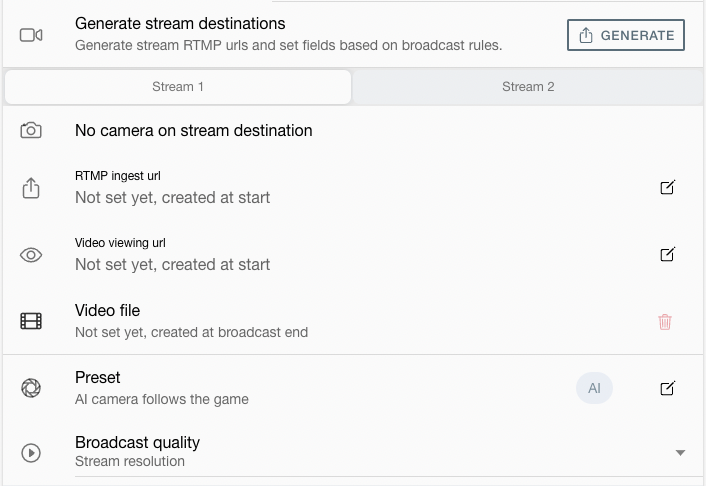The width and height of the screenshot is (706, 486).
Task: Click the upload icon beside RTMP ingest url
Action: [x=31, y=188]
